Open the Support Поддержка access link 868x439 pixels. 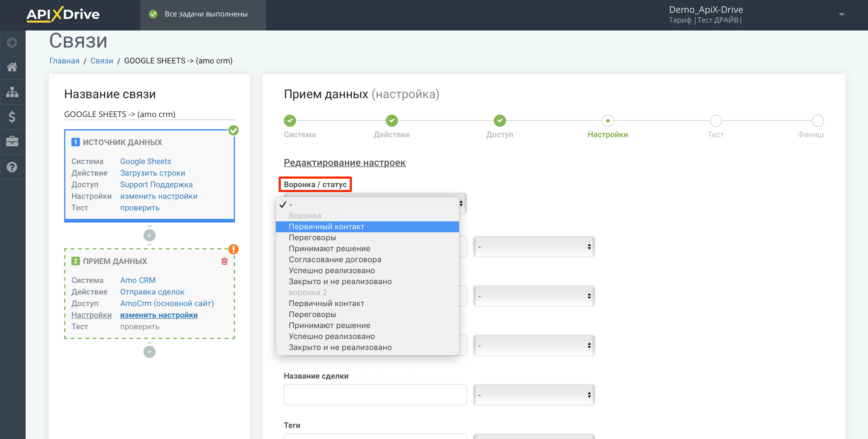coord(156,184)
